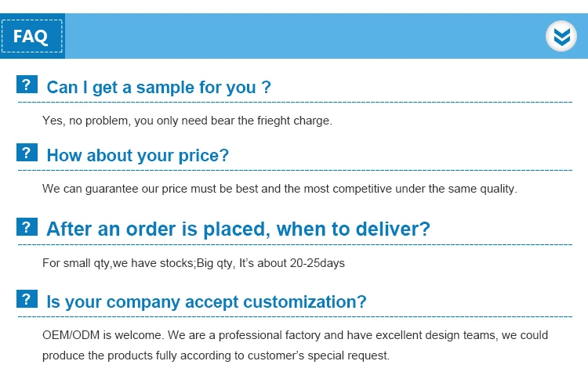Click question mark icon beside customization question
This screenshot has height=379, width=588.
(x=27, y=299)
